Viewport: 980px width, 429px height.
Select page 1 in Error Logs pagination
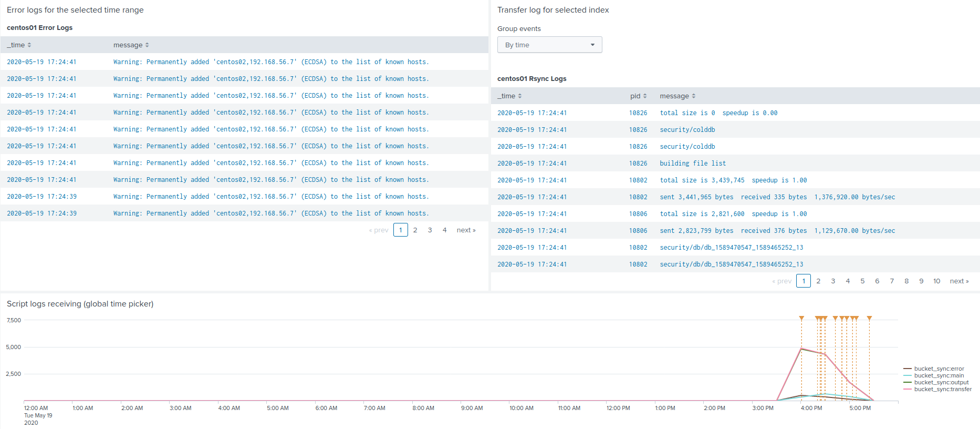click(x=401, y=230)
